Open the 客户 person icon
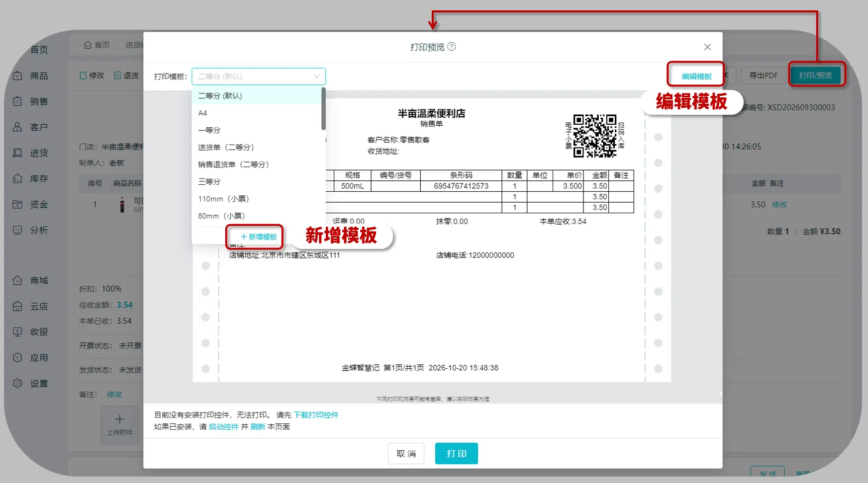 pyautogui.click(x=17, y=127)
